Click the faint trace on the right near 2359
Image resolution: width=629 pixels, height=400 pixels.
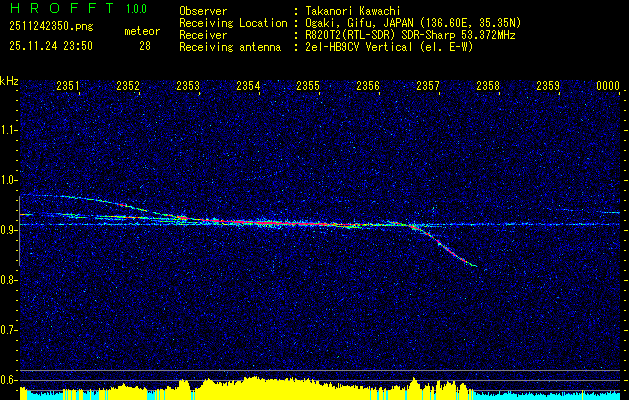tap(584, 211)
